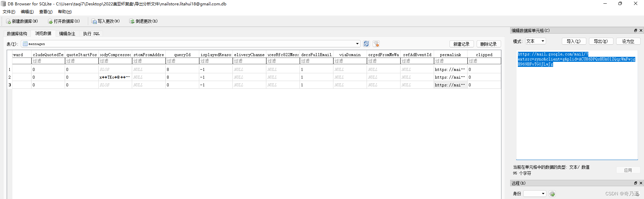Select clipped value 0 in row 2

tap(484, 77)
